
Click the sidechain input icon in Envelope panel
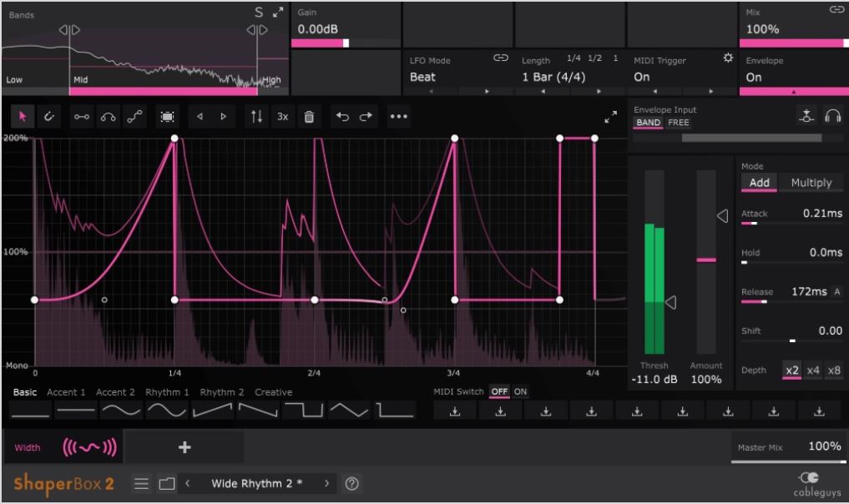[806, 116]
